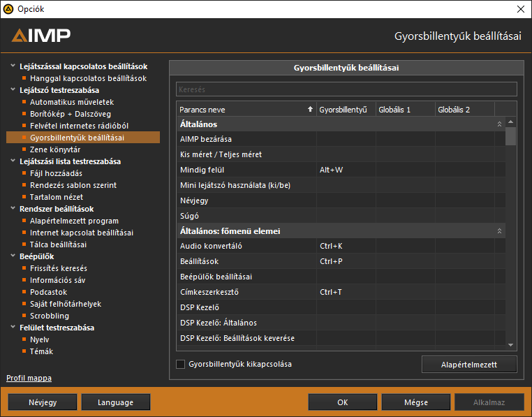
Task: Click the Ctrl+K hotkey cell
Action: pos(346,246)
